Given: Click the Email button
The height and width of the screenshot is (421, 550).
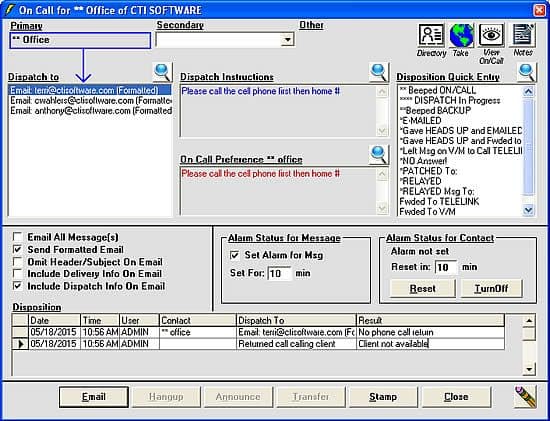Looking at the screenshot, I should [94, 397].
